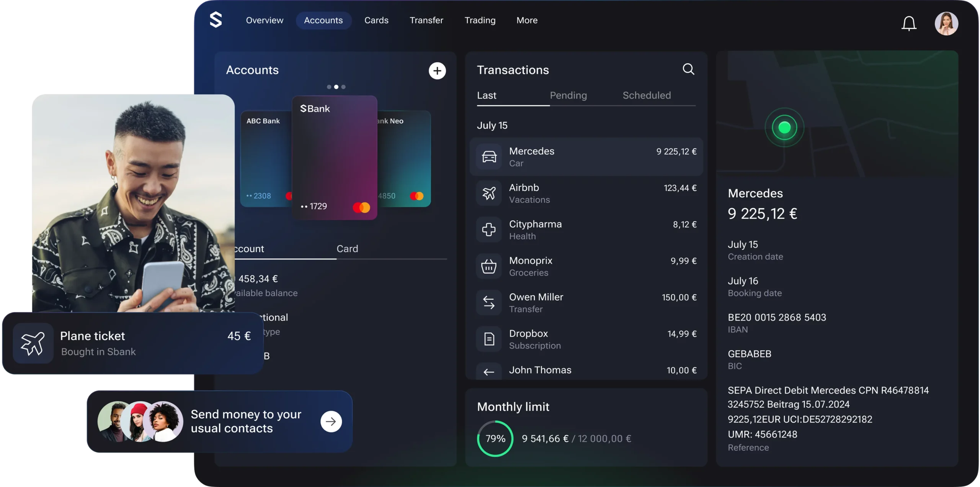980x487 pixels.
Task: Switch to the Pending transactions tab
Action: [568, 95]
